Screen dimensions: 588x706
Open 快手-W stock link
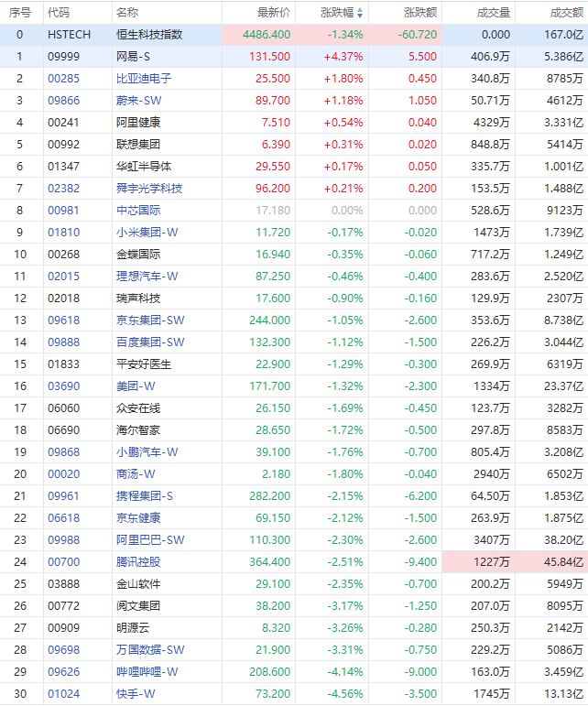point(136,694)
